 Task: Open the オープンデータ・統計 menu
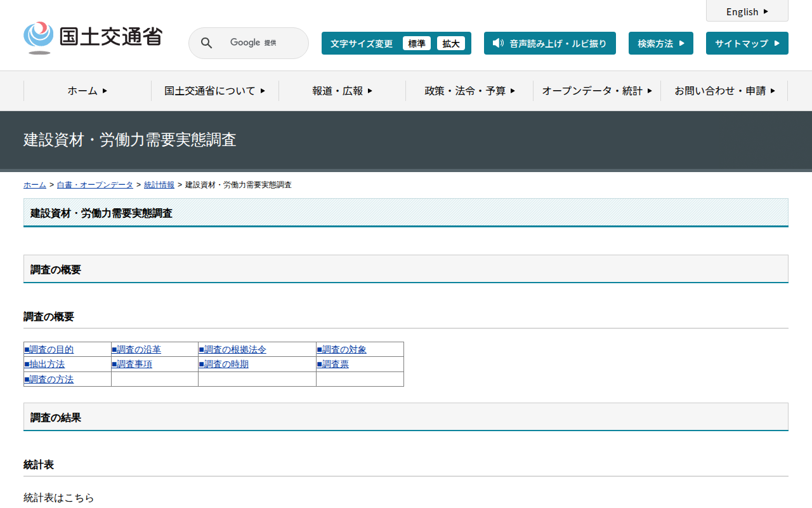click(x=596, y=91)
